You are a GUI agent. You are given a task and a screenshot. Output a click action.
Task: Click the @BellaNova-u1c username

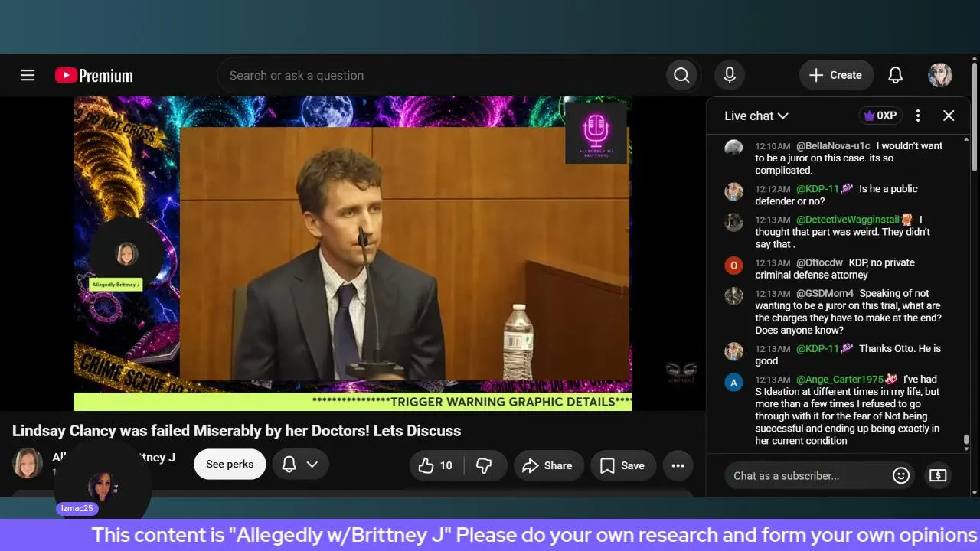[833, 146]
